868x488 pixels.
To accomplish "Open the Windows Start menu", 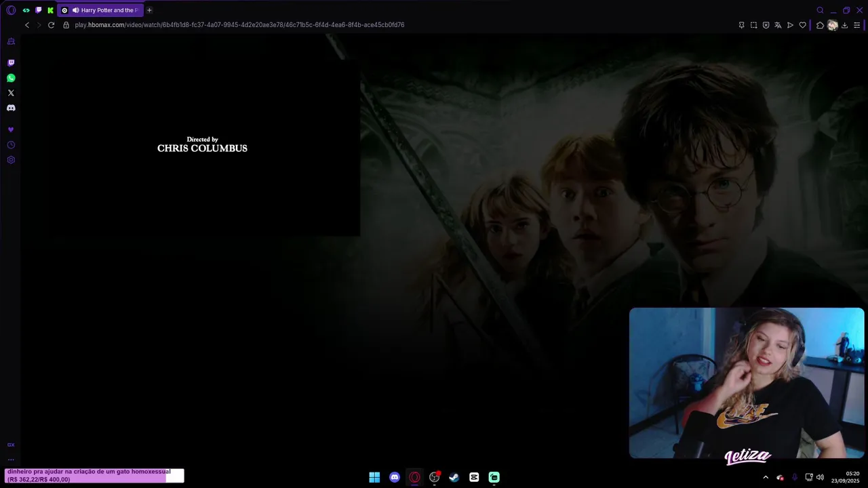I will coord(374,477).
